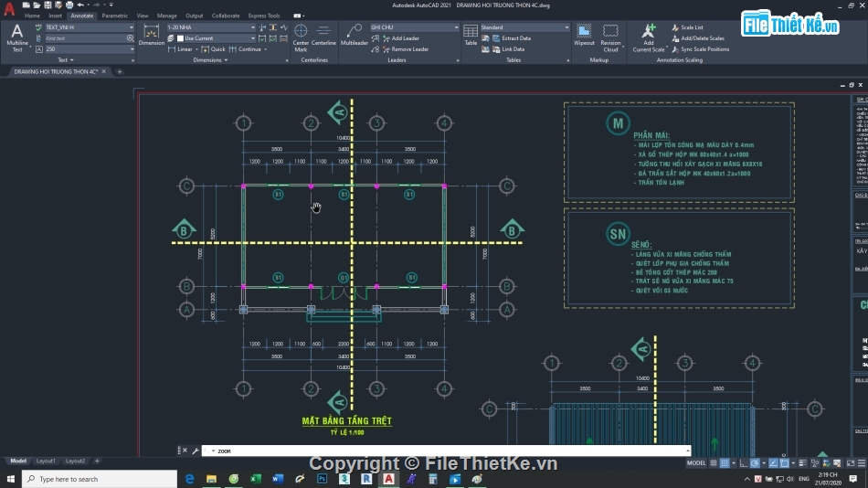
Task: Switch to the Insert ribbon tab
Action: coord(55,16)
